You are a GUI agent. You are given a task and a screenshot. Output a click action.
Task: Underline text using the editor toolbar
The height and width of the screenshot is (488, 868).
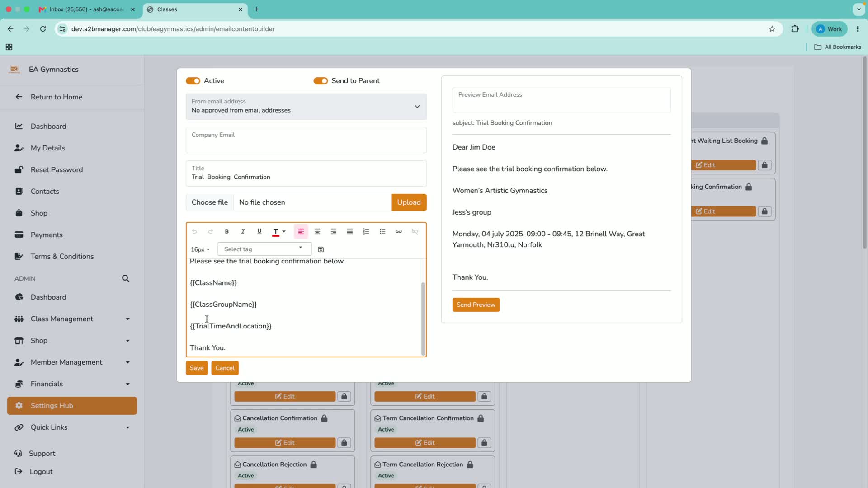[259, 231]
